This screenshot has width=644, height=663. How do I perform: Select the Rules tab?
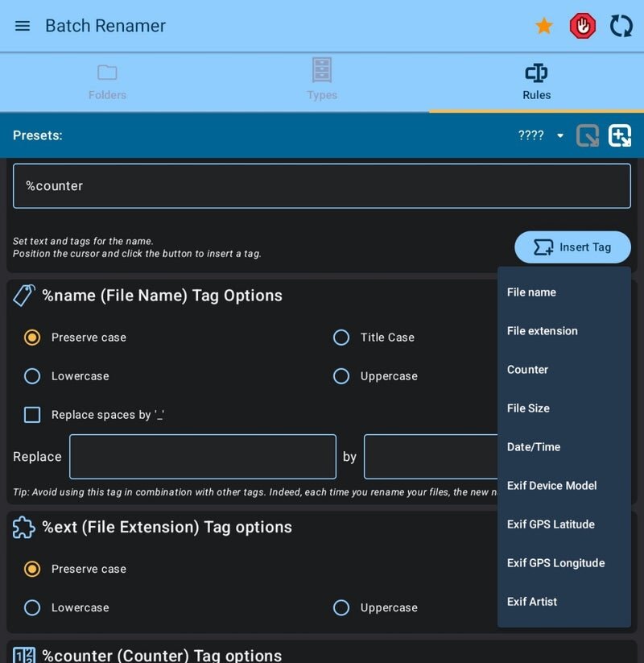537,82
